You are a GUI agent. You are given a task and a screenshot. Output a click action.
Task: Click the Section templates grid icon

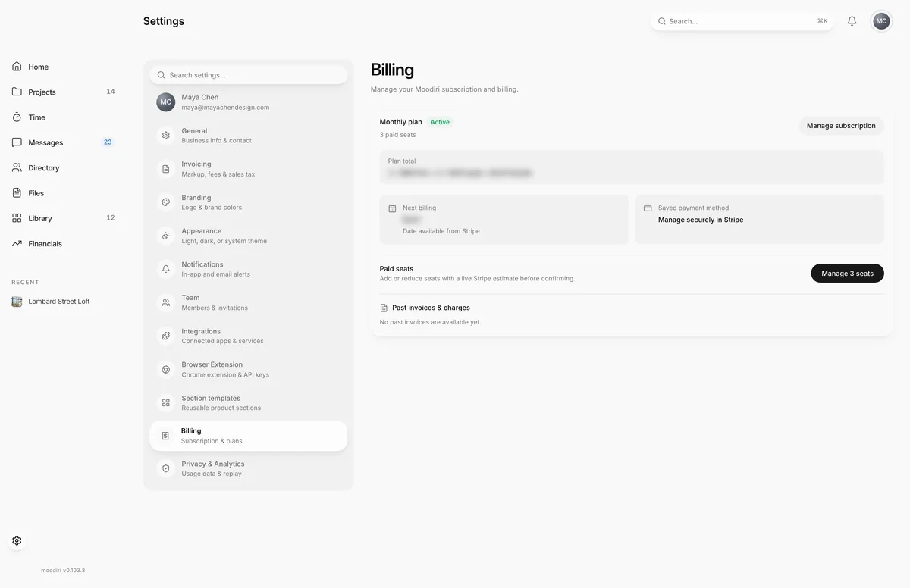[x=166, y=402]
